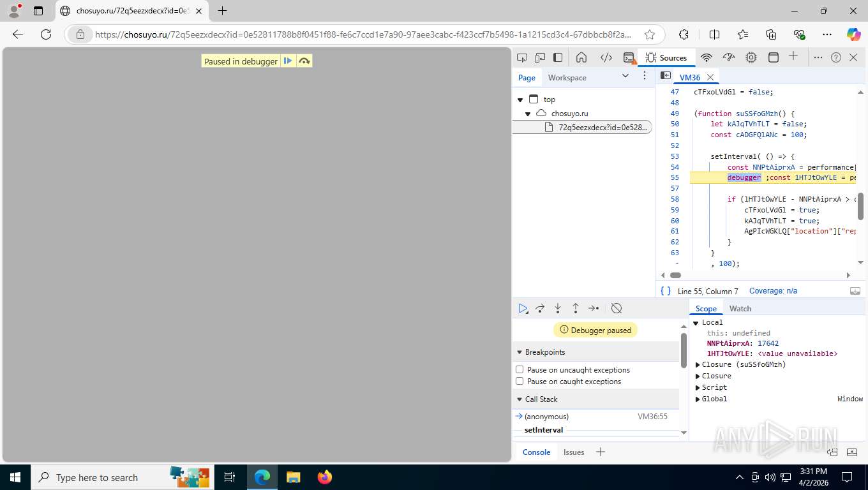Open the Network tool
This screenshot has width=868, height=490.
pos(707,57)
